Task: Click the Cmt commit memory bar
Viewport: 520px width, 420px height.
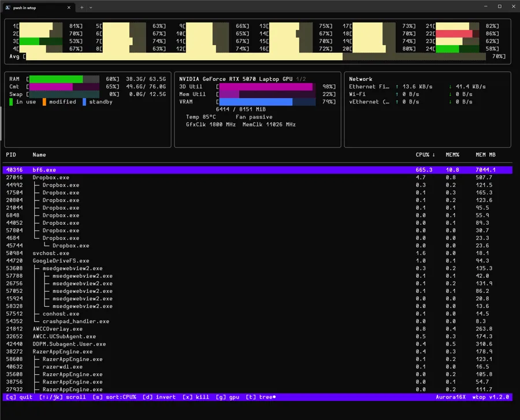Action: 64,87
